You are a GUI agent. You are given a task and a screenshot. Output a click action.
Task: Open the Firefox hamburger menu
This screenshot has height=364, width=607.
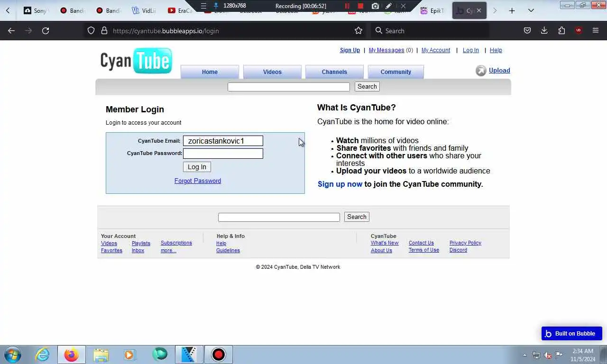click(x=596, y=31)
